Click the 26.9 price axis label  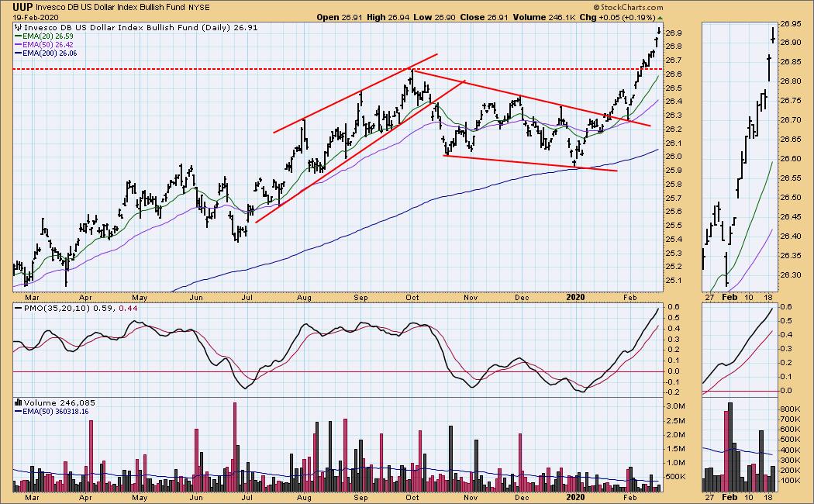point(673,33)
